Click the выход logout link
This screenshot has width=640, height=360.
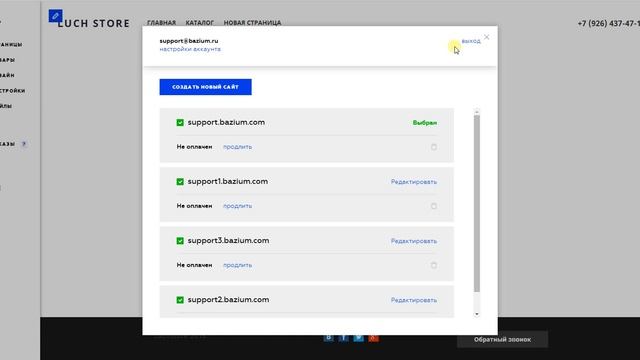(471, 41)
